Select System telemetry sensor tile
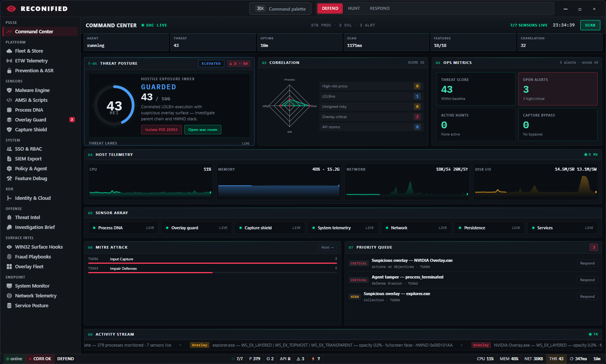The width and height of the screenshot is (606, 364). 343,228
